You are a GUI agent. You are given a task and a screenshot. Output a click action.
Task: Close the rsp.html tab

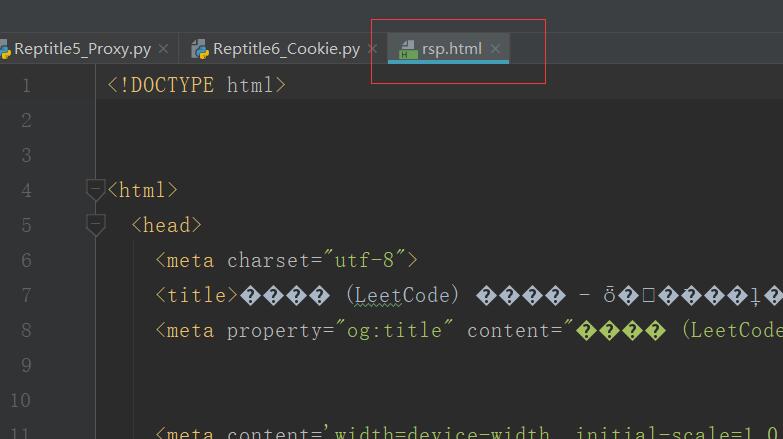click(495, 48)
